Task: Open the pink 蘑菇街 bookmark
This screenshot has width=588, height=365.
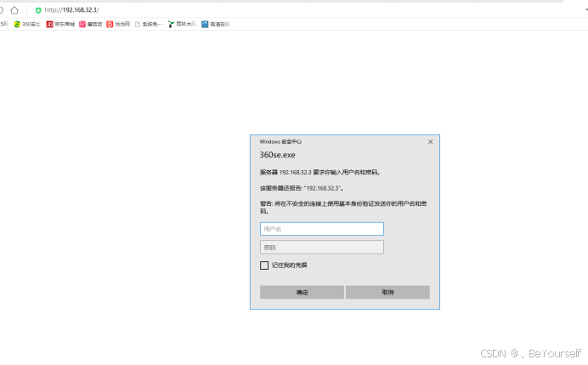Action: coord(90,24)
